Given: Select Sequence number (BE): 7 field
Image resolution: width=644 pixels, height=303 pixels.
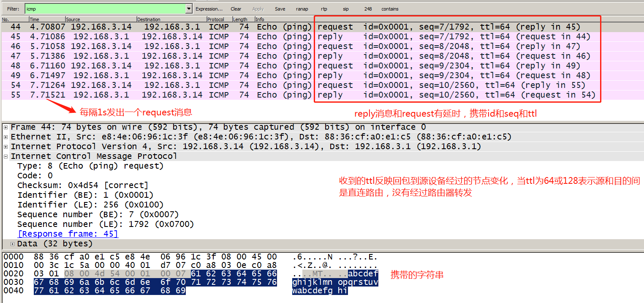Looking at the screenshot, I should tap(98, 215).
